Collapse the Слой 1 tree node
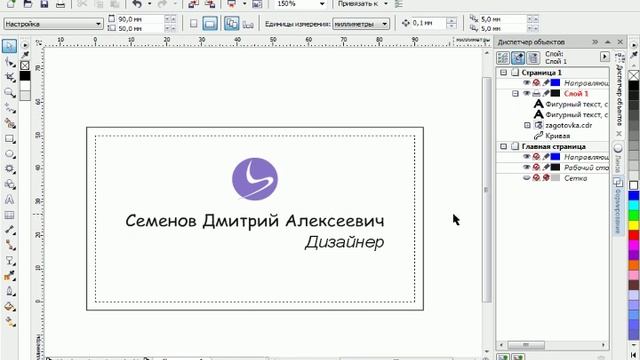This screenshot has width=640, height=360. [x=515, y=93]
